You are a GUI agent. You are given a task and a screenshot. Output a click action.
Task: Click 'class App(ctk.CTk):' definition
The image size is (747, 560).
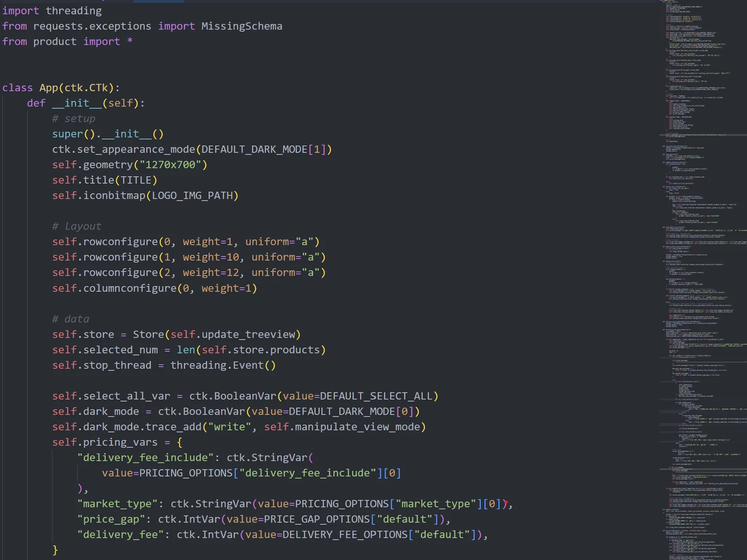point(61,88)
